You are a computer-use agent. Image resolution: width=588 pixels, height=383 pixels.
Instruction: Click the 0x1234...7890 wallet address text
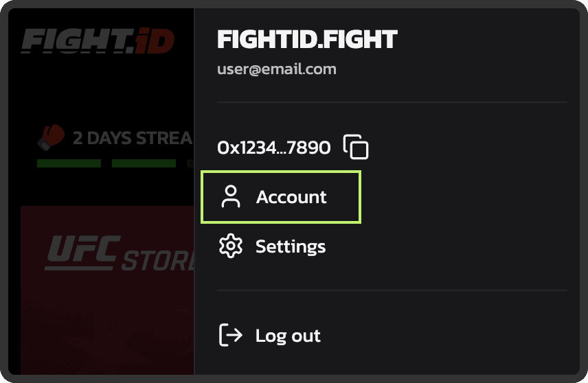pyautogui.click(x=273, y=147)
